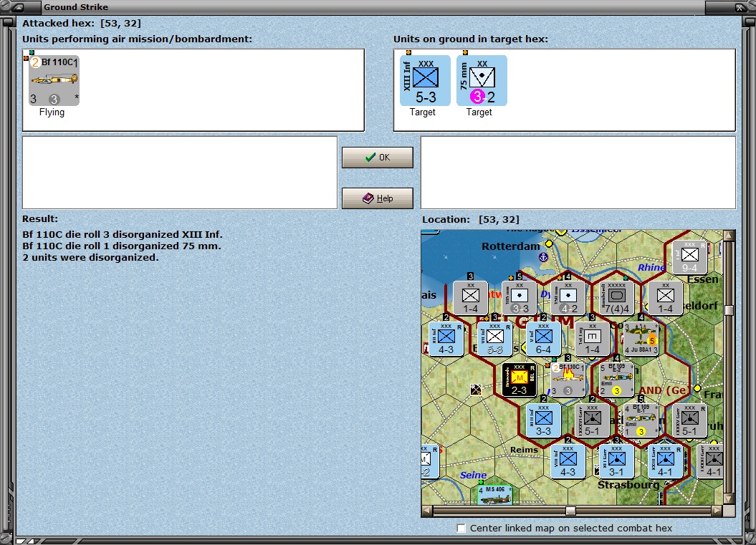Image resolution: width=756 pixels, height=545 pixels.
Task: Select the VIII Inf 4-3 counter near Reims
Action: [568, 462]
